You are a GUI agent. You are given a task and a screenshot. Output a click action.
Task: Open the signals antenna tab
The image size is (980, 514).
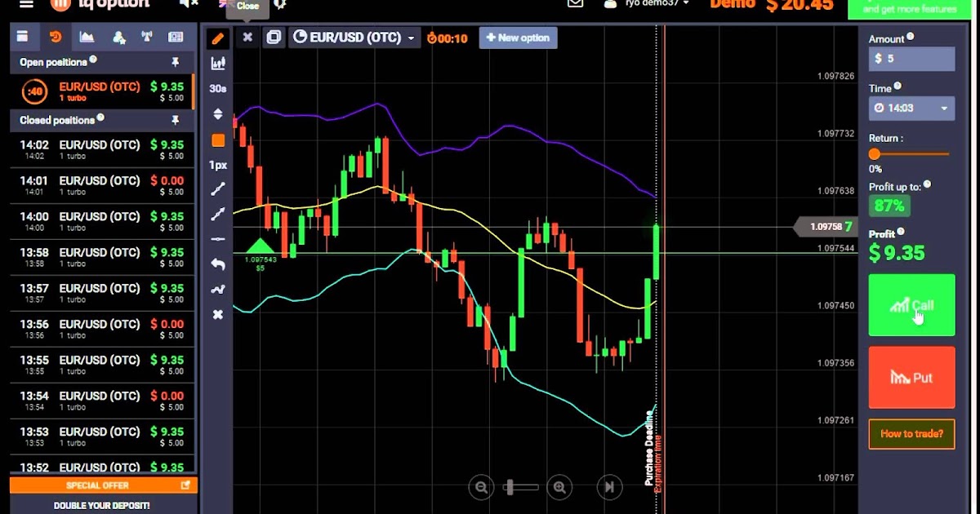(147, 37)
